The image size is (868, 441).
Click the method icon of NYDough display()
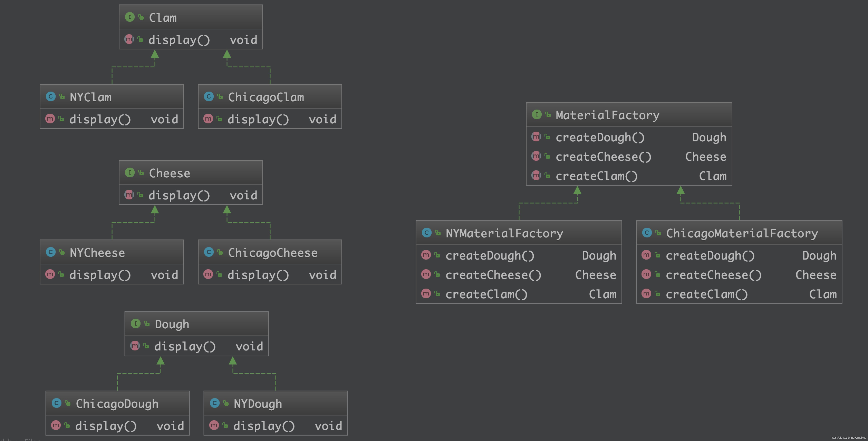214,425
